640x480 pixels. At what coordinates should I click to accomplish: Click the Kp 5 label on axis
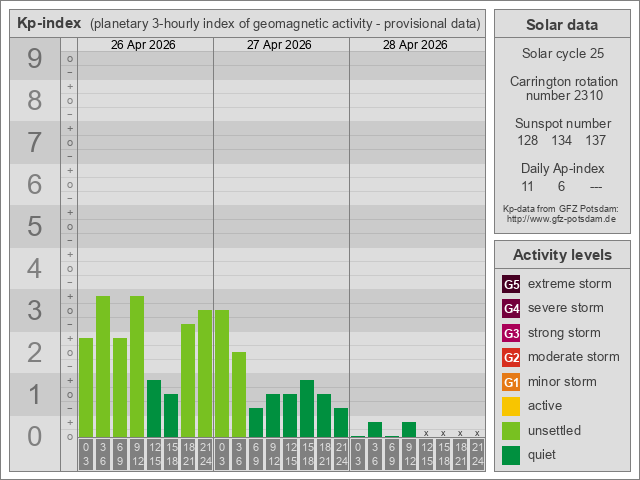[x=35, y=227]
